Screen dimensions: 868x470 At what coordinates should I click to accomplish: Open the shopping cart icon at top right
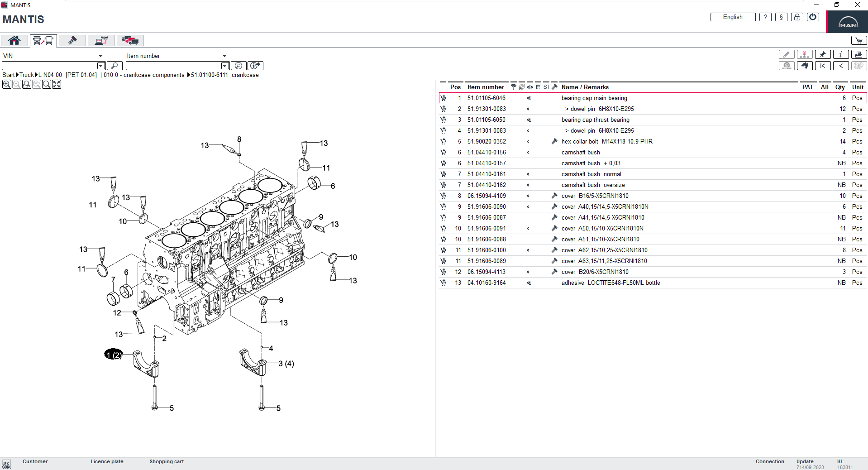858,41
